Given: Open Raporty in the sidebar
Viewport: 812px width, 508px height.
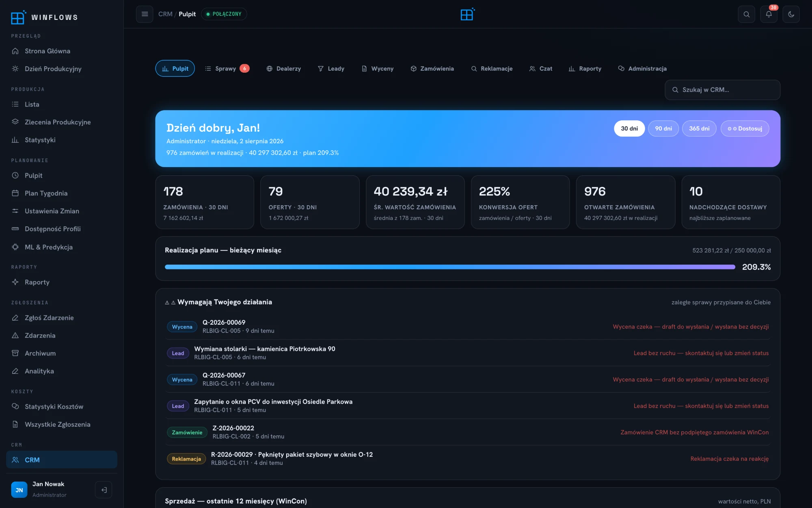Looking at the screenshot, I should tap(62, 282).
